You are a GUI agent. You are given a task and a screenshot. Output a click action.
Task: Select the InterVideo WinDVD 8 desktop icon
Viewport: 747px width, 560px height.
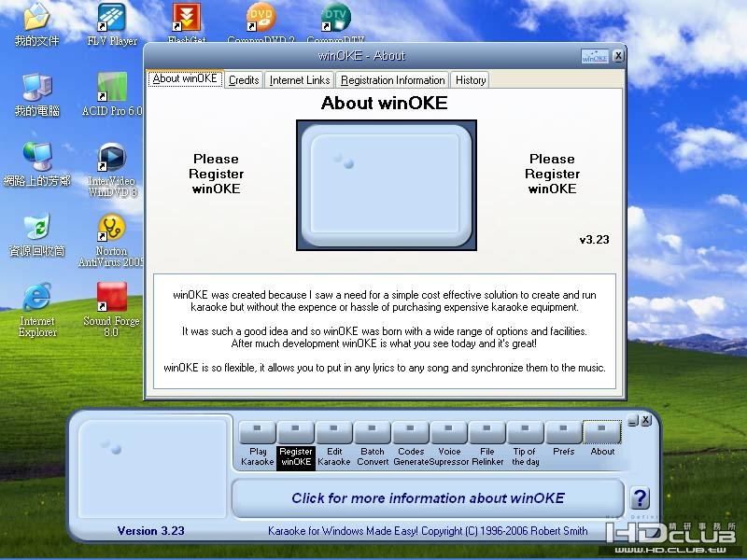pos(112,170)
